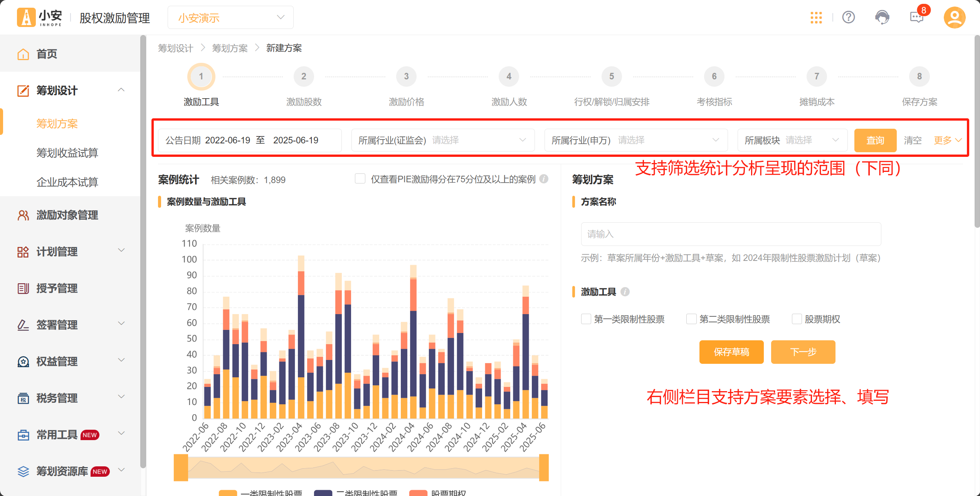Image resolution: width=980 pixels, height=496 pixels.
Task: Select 筹划收益试算 in sidebar
Action: [x=67, y=153]
